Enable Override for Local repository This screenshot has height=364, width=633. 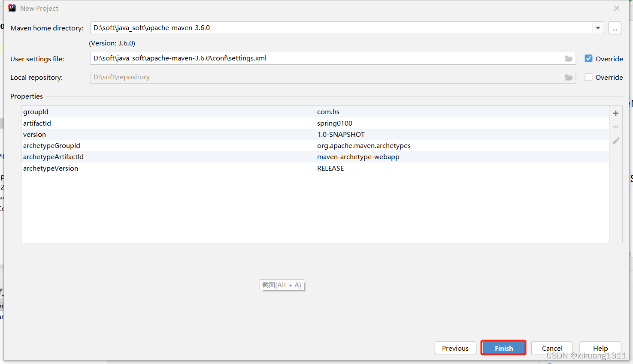[x=588, y=78]
